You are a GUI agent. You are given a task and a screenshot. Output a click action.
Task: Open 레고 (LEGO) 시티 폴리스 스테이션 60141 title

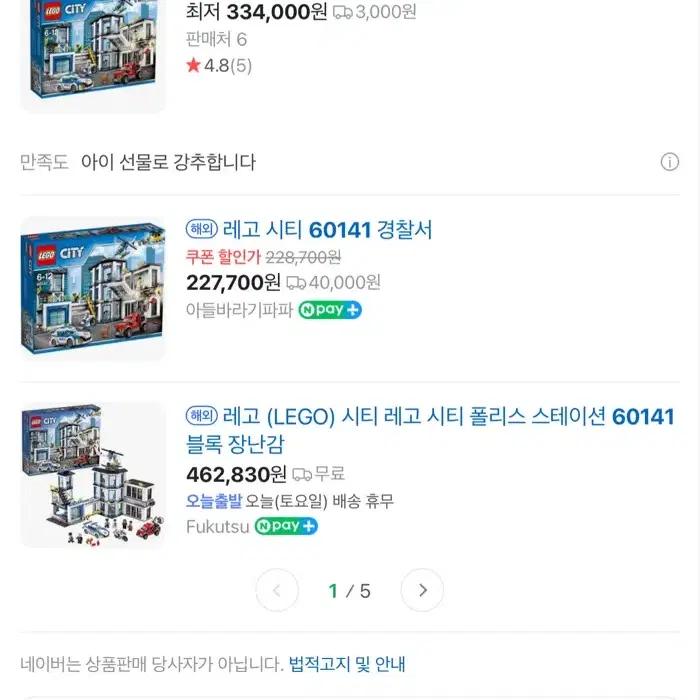pyautogui.click(x=430, y=430)
